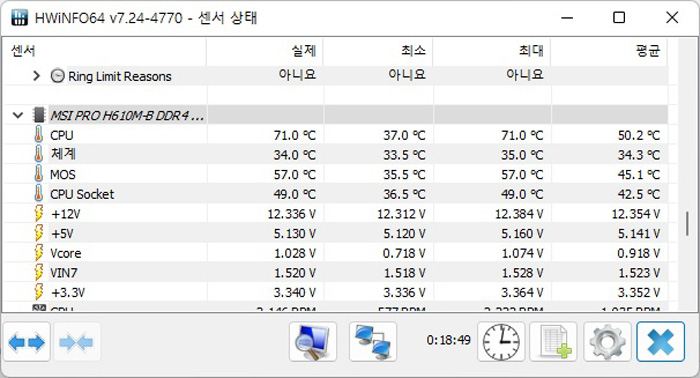The height and width of the screenshot is (378, 700).
Task: Select the CPU temperature row label
Action: pyautogui.click(x=62, y=135)
